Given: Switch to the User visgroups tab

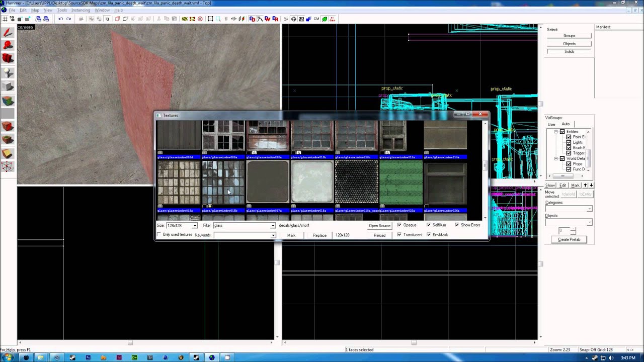Looking at the screenshot, I should tap(551, 124).
